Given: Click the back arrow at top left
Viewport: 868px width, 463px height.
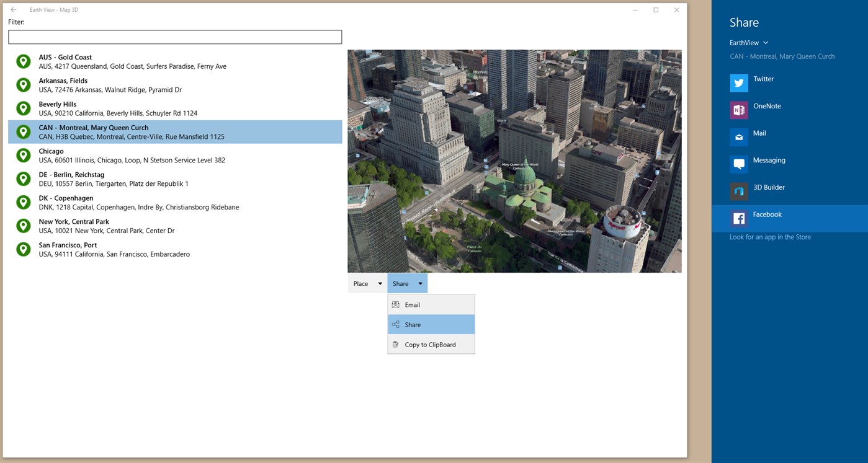Looking at the screenshot, I should click(13, 9).
